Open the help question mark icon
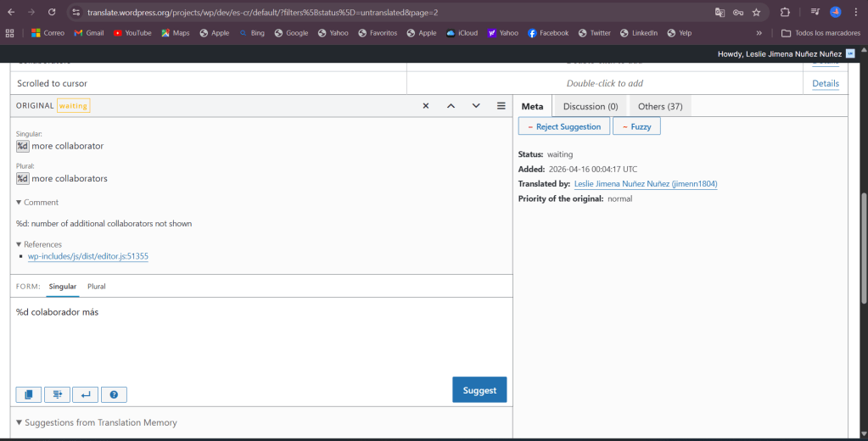This screenshot has height=441, width=868. pos(114,394)
